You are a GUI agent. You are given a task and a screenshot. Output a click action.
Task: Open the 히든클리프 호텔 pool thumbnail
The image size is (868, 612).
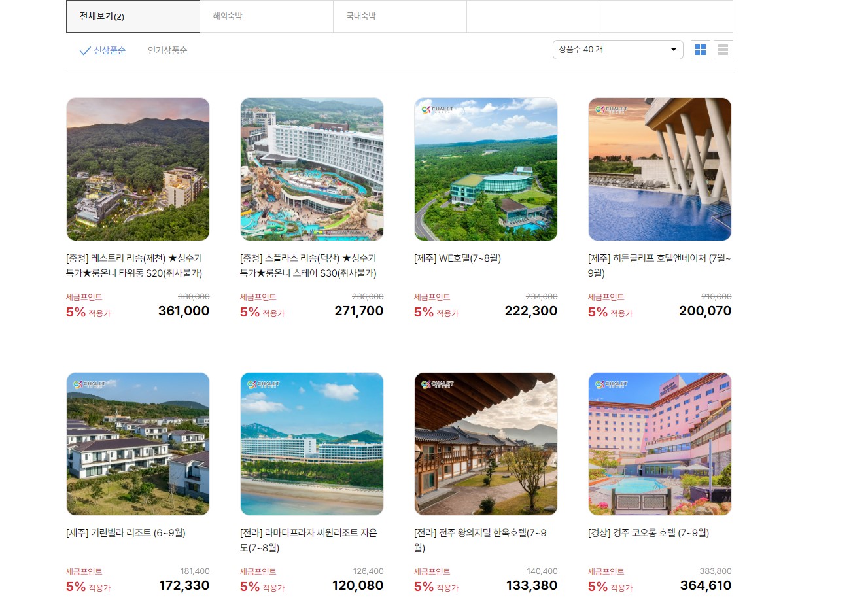pyautogui.click(x=660, y=169)
